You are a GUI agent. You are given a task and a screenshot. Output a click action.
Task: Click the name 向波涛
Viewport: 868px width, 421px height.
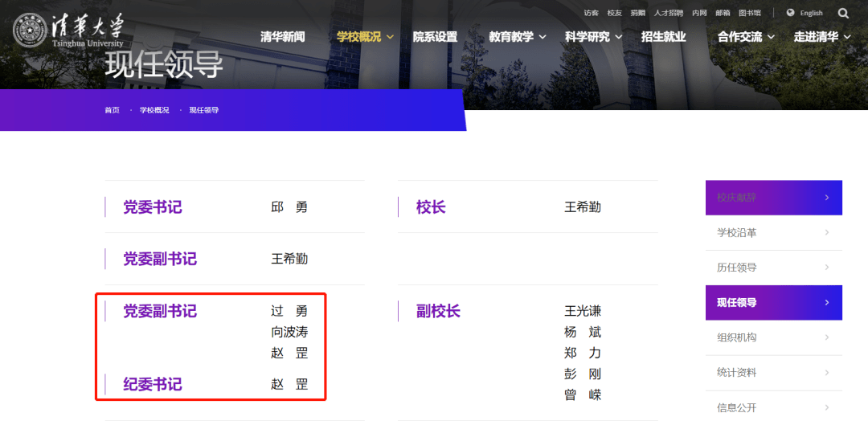pos(289,332)
